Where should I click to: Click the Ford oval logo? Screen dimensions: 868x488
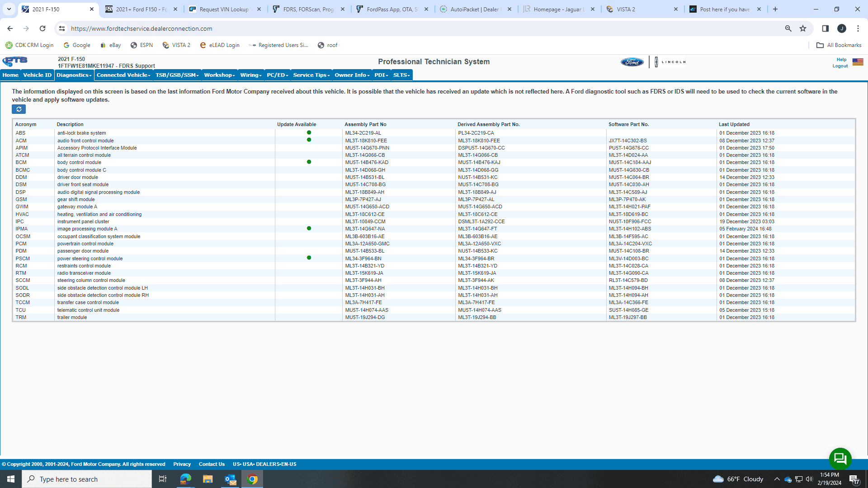[632, 62]
